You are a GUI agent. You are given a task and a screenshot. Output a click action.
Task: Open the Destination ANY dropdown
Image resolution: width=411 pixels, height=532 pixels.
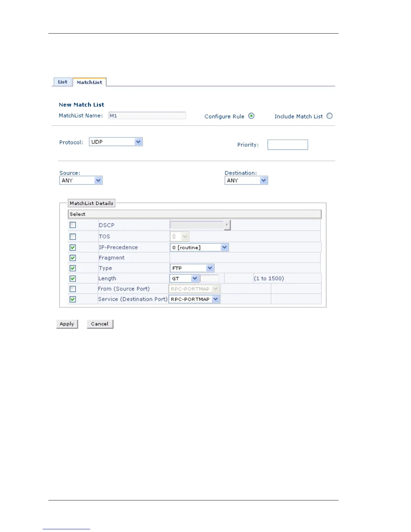246,180
